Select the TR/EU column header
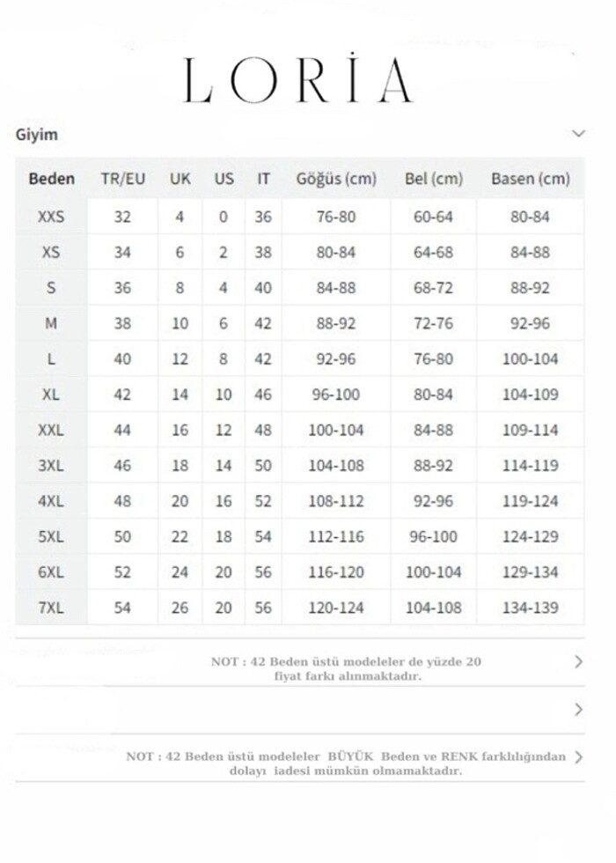Image resolution: width=616 pixels, height=863 pixels. 122,179
